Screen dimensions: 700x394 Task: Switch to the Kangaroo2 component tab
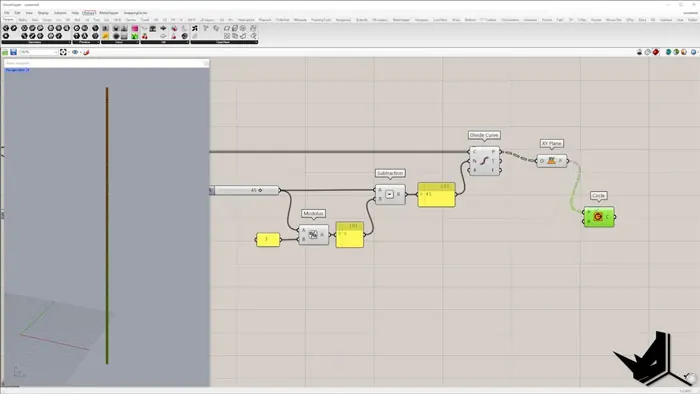tap(343, 20)
